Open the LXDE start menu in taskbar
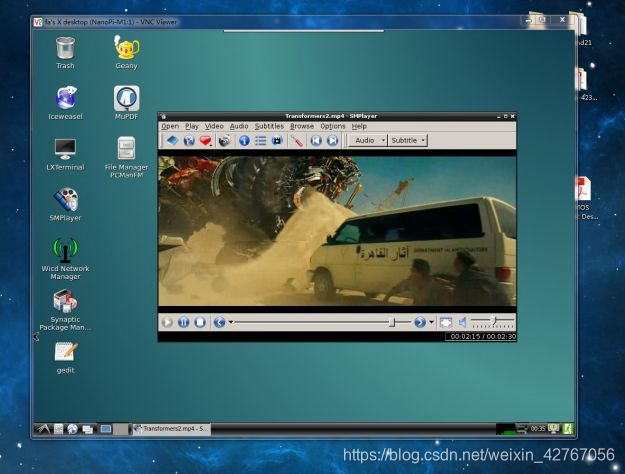625x474 pixels. point(43,429)
